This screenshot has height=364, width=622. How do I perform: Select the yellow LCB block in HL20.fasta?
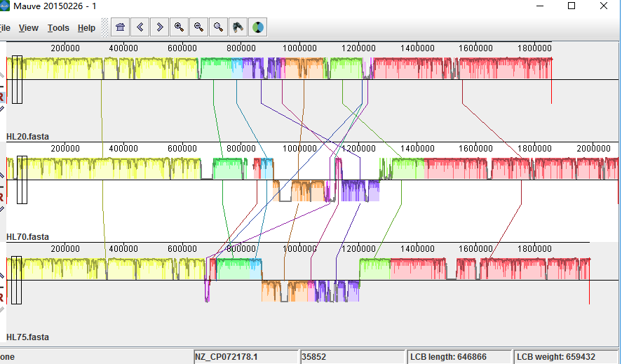coord(102,69)
